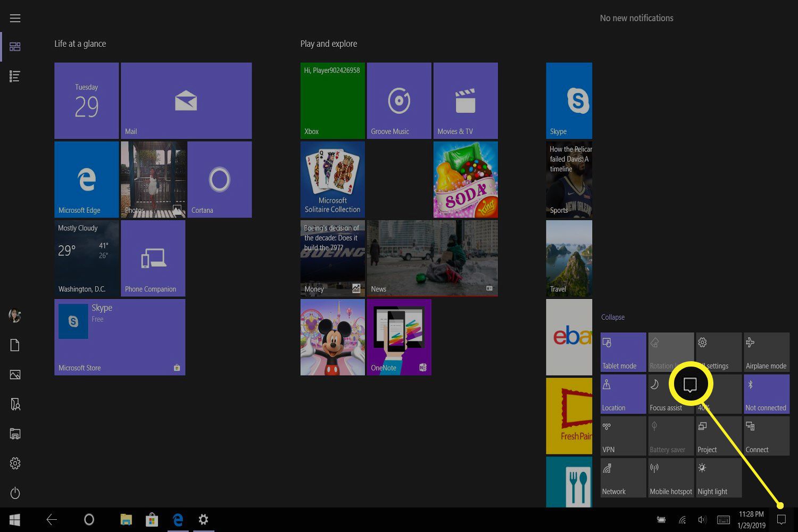Open Microsoft Store from the taskbar
This screenshot has width=798, height=532.
coord(152,520)
